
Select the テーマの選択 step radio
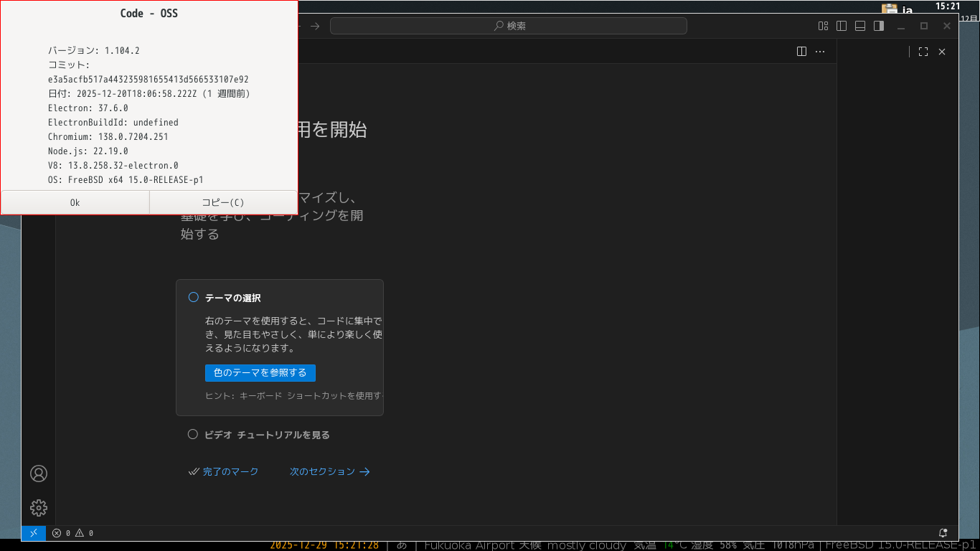(x=193, y=297)
